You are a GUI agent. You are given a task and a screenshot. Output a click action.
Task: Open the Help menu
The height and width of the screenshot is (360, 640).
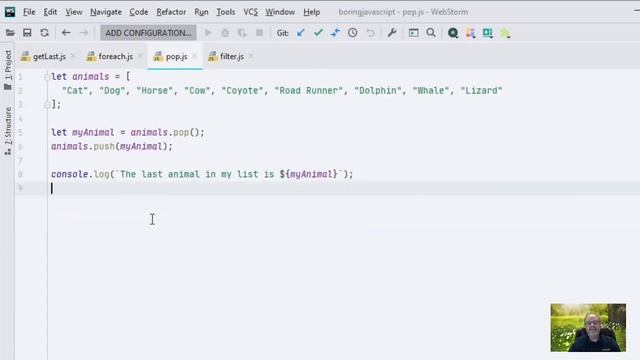point(311,12)
